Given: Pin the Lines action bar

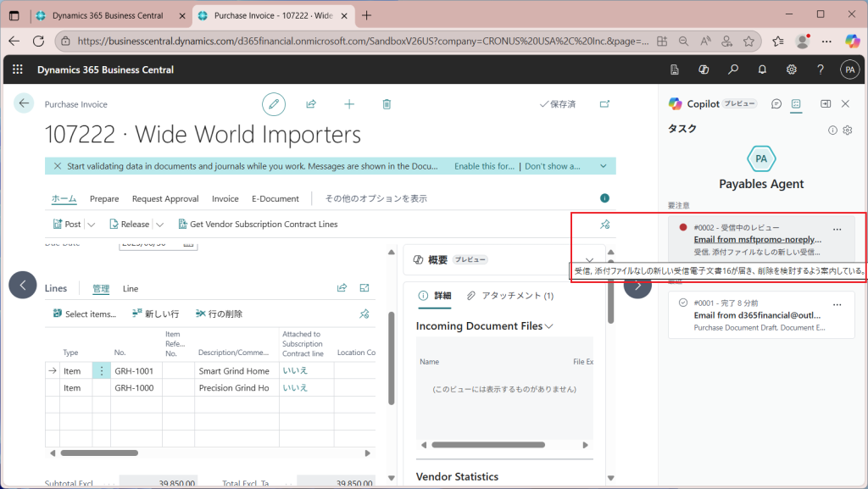Looking at the screenshot, I should coord(364,314).
